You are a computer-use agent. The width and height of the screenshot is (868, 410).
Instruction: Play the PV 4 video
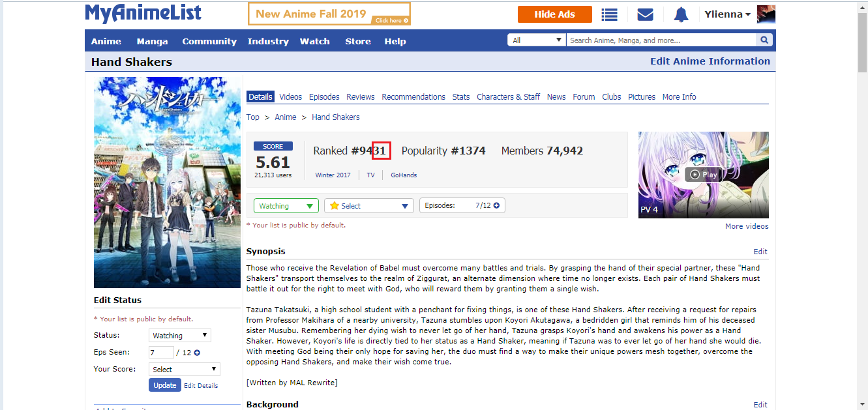(703, 175)
